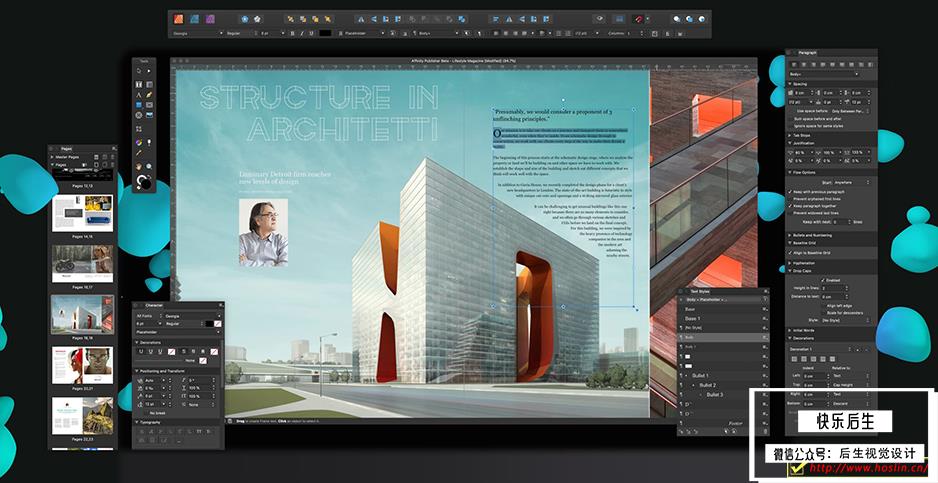Image resolution: width=938 pixels, height=483 pixels.
Task: Select the Node tool arrow in Tools panel
Action: click(148, 71)
